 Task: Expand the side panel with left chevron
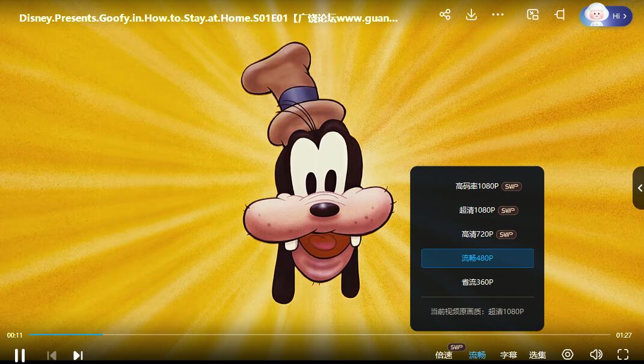tap(639, 188)
